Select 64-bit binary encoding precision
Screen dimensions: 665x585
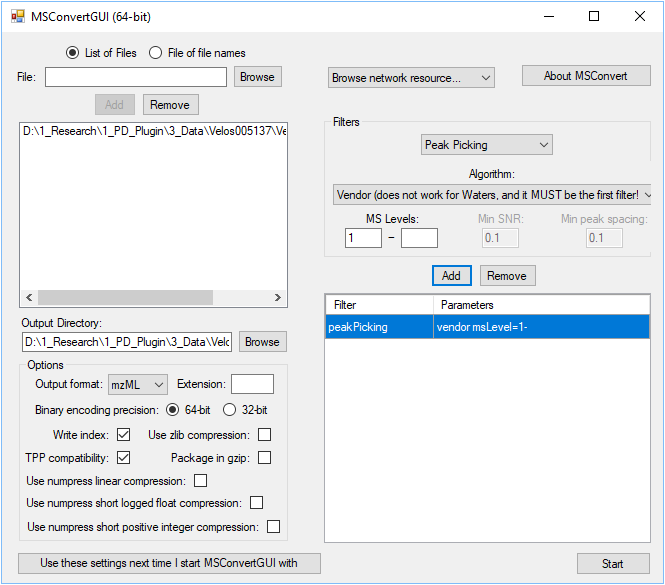click(x=172, y=410)
